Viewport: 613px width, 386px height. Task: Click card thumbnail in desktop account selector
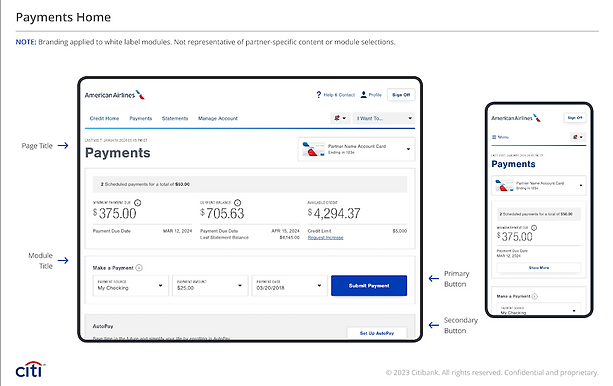point(314,149)
